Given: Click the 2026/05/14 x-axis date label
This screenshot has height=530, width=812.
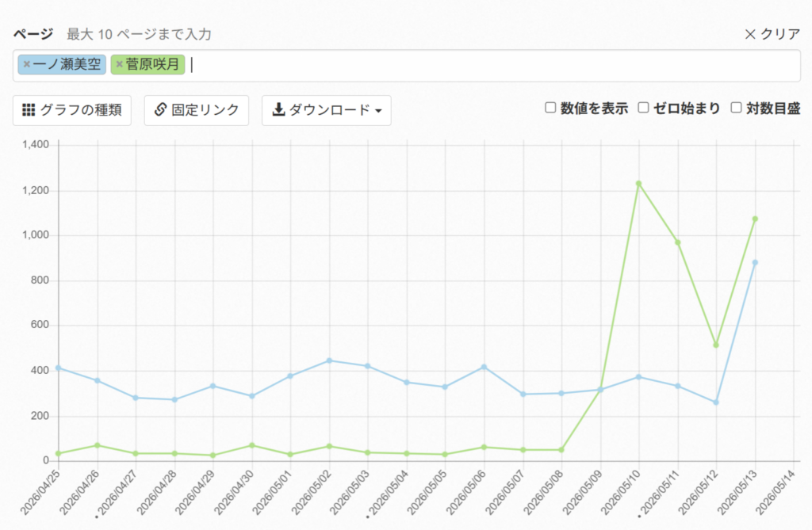Looking at the screenshot, I should point(776,492).
